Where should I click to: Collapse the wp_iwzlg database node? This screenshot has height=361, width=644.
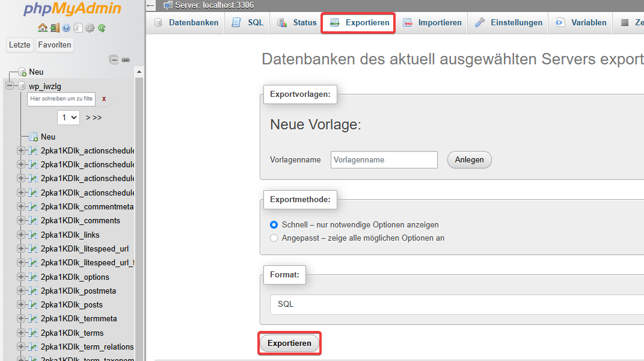[10, 86]
